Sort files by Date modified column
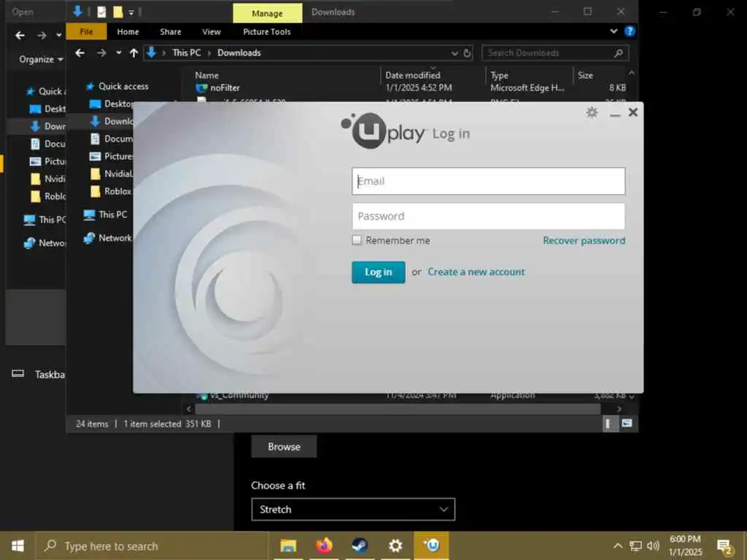This screenshot has height=560, width=747. (x=413, y=75)
